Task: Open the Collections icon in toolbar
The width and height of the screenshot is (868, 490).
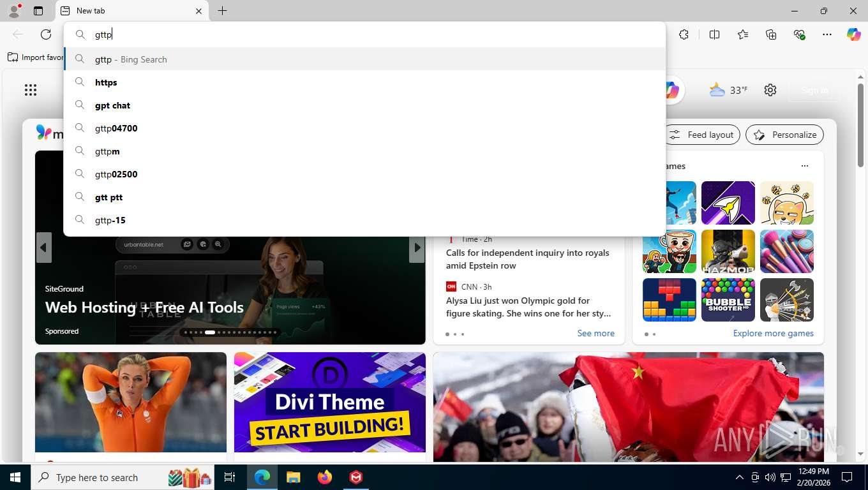Action: tap(771, 34)
